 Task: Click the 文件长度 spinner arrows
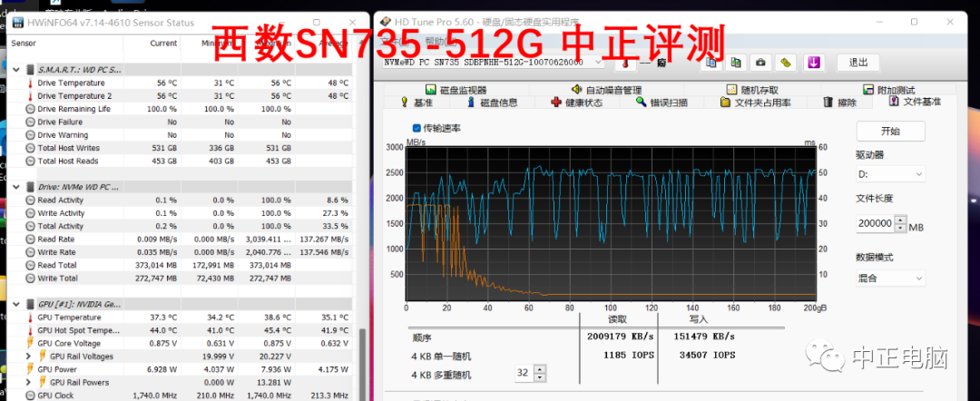click(x=900, y=223)
